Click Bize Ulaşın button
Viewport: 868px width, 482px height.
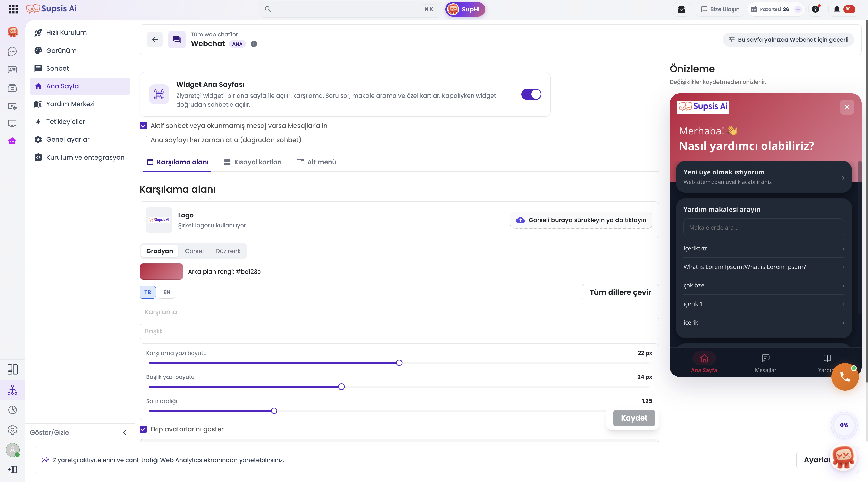[x=720, y=9]
